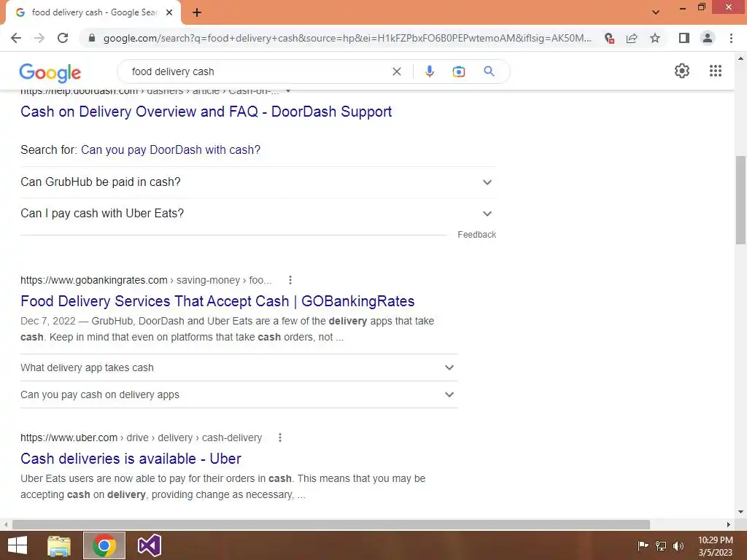Click the horizontal scrollbar right arrow

click(x=729, y=524)
